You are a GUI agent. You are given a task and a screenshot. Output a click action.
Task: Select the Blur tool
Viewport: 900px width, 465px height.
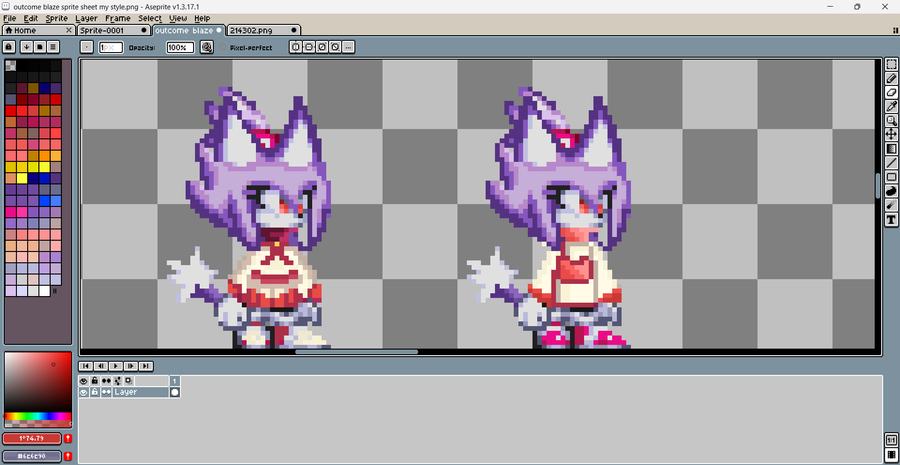pos(891,205)
